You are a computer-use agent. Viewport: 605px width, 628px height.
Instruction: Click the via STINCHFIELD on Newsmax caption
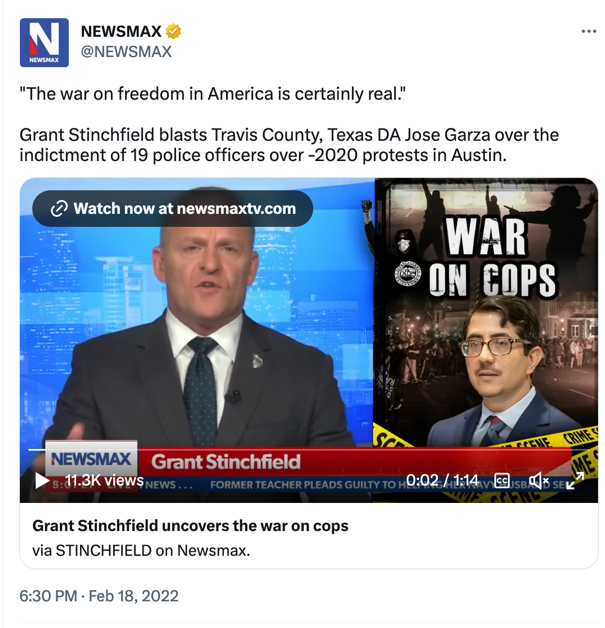click(141, 550)
